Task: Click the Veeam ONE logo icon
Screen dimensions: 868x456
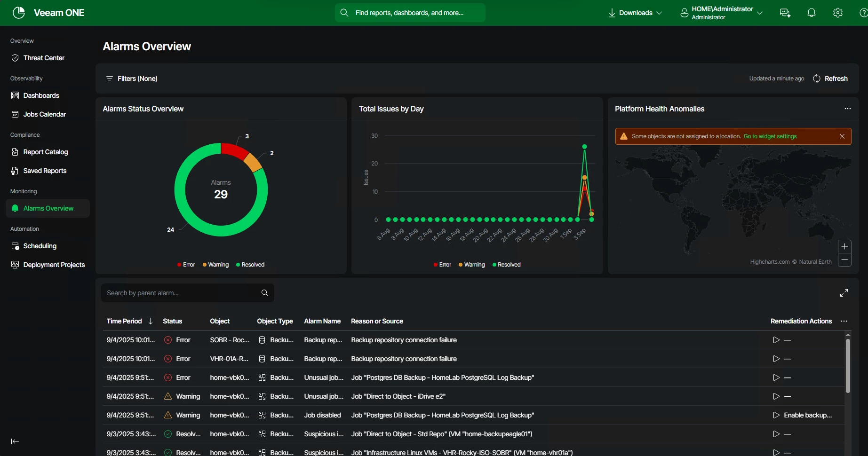Action: pyautogui.click(x=19, y=13)
